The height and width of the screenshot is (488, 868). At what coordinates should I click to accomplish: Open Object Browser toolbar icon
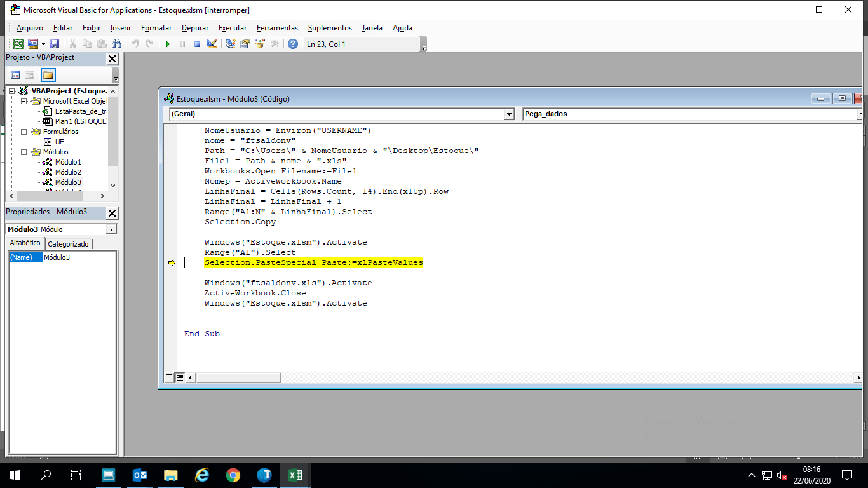pos(260,44)
